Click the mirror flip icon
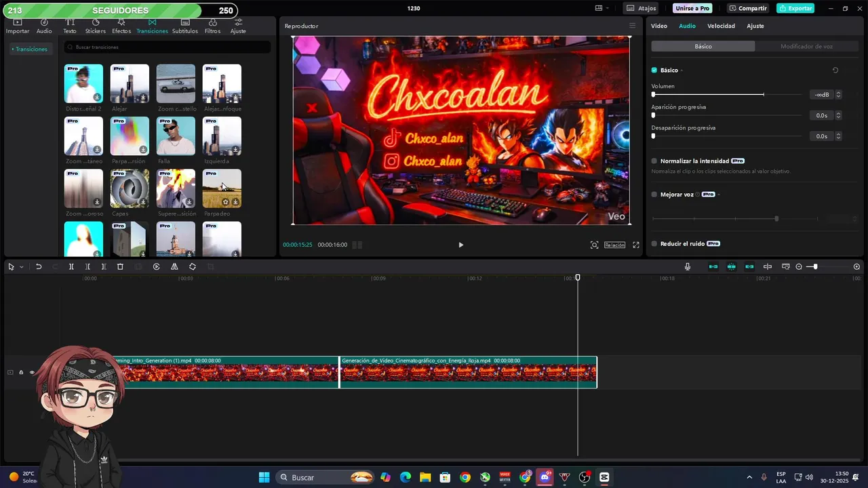The width and height of the screenshot is (868, 488). (174, 267)
